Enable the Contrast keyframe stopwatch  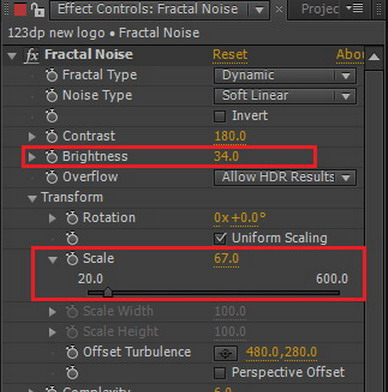[x=52, y=136]
